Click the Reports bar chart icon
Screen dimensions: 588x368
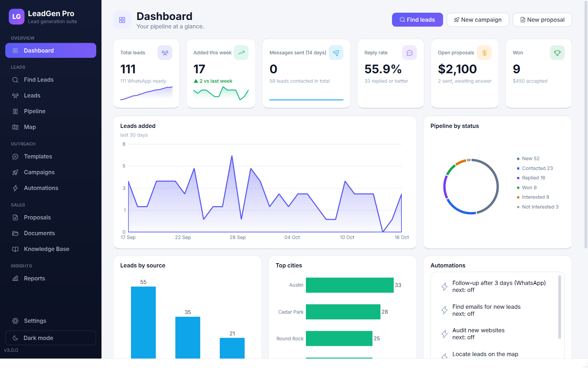[15, 279]
